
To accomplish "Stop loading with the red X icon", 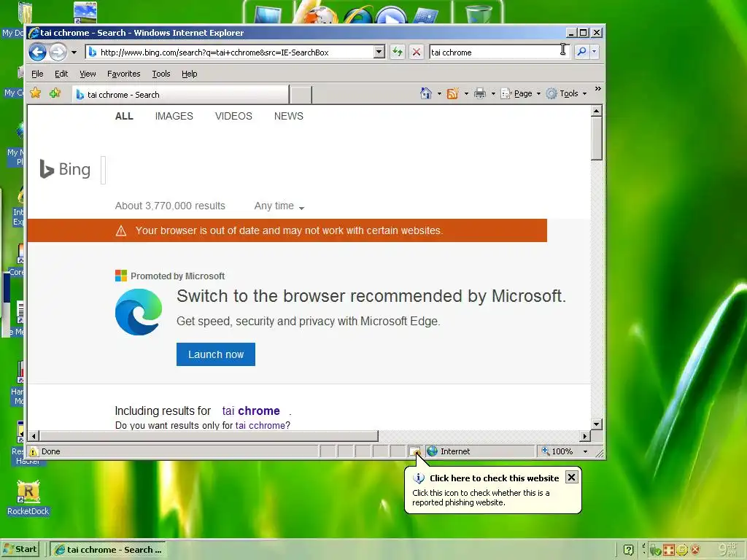I will (417, 52).
